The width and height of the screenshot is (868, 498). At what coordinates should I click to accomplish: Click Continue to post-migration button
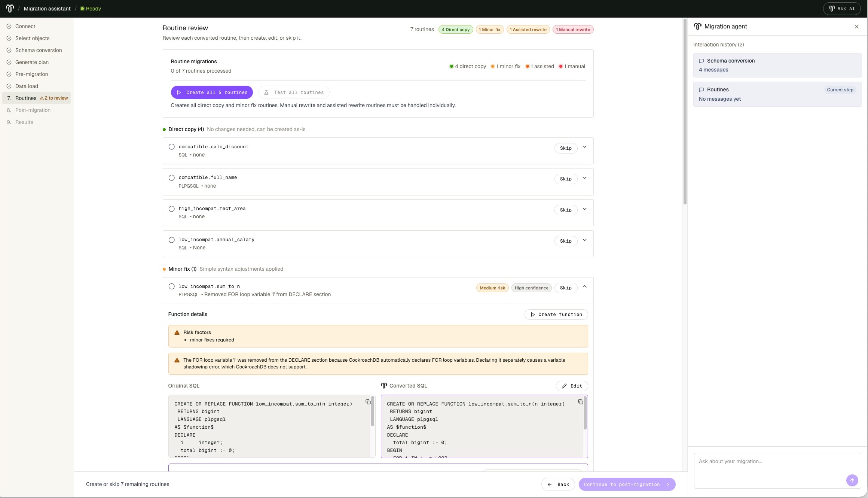tap(627, 485)
